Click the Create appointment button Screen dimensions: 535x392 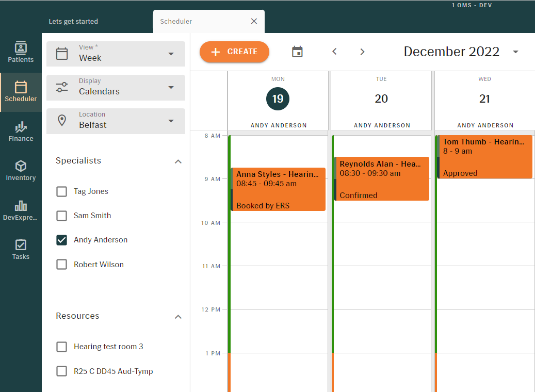tap(235, 52)
